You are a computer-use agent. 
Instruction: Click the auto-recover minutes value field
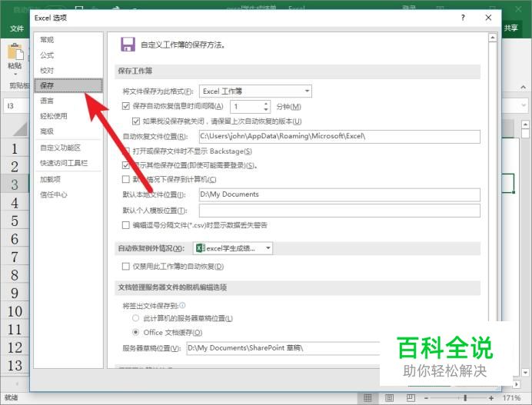(247, 107)
